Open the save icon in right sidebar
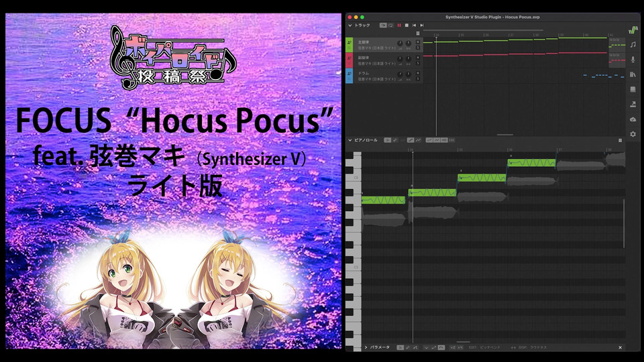This screenshot has height=362, width=644. point(633,89)
